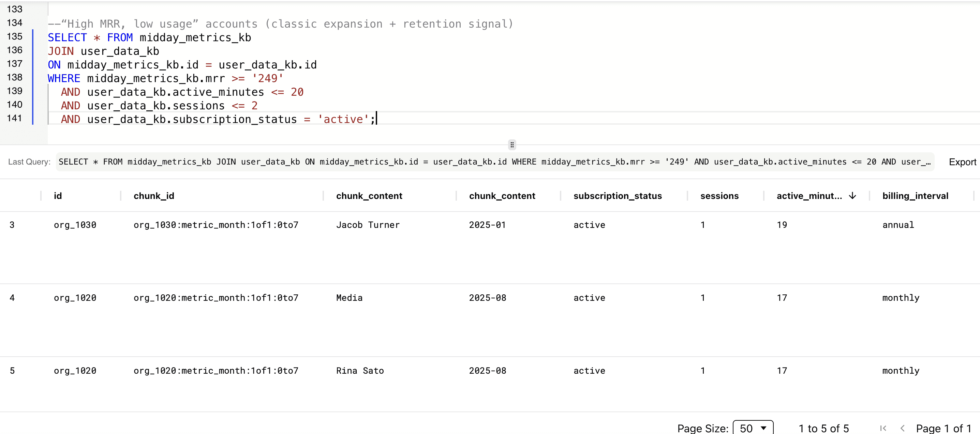Screen dimensions: 980x434
Task: Click the subscription_status column header
Action: (x=618, y=196)
